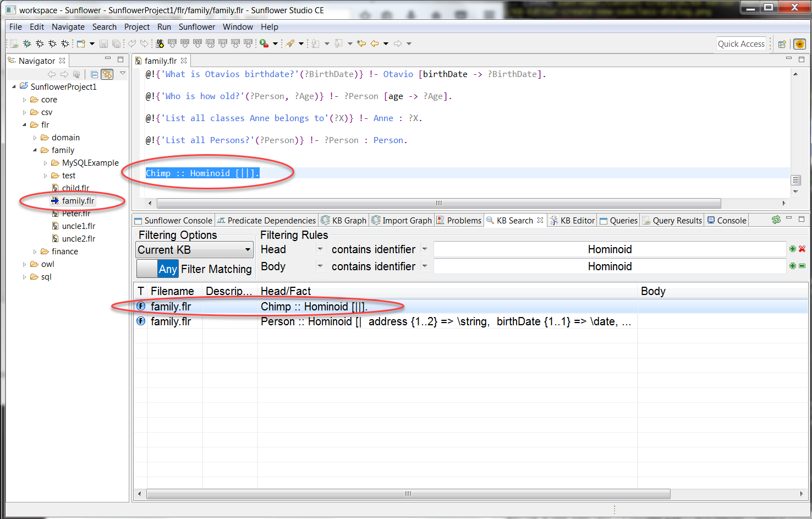812x519 pixels.
Task: Switch to the Problems tab
Action: click(459, 220)
